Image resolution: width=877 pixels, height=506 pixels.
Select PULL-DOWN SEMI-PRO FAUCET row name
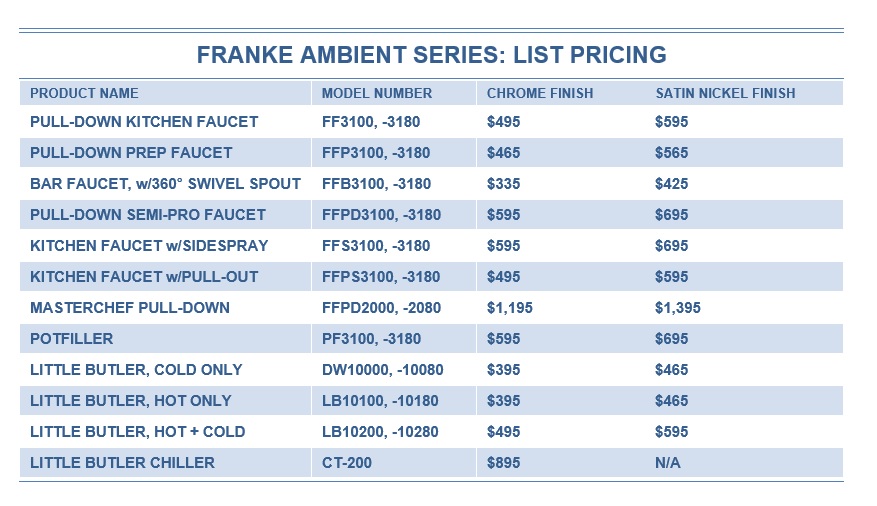148,215
